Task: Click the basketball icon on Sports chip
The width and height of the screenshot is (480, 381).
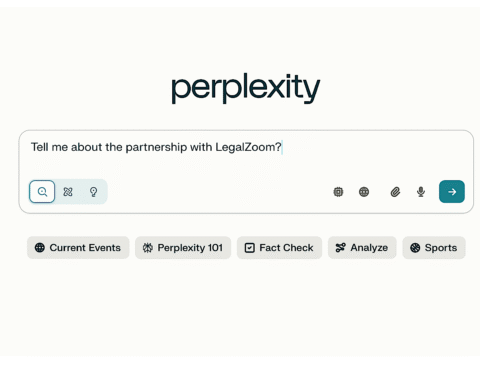Action: 415,248
